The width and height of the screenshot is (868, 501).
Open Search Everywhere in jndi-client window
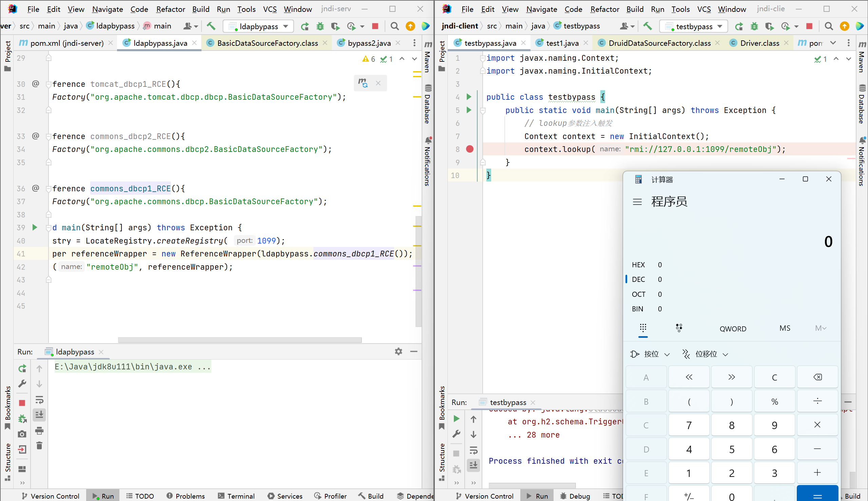point(829,26)
